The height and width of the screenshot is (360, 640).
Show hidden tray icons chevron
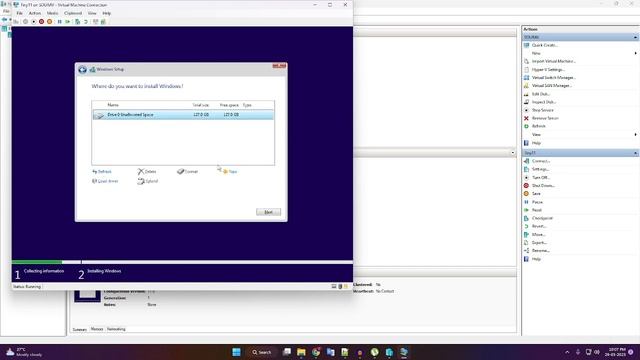click(567, 352)
